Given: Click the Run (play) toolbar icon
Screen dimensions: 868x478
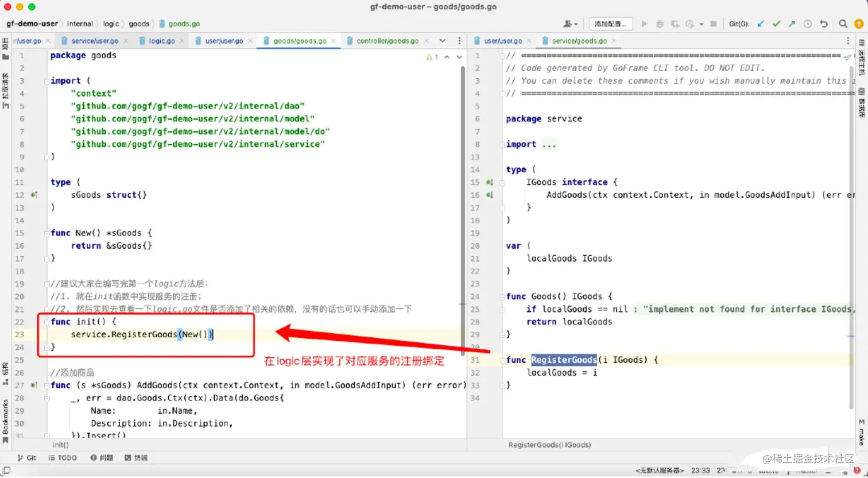Looking at the screenshot, I should 644,24.
